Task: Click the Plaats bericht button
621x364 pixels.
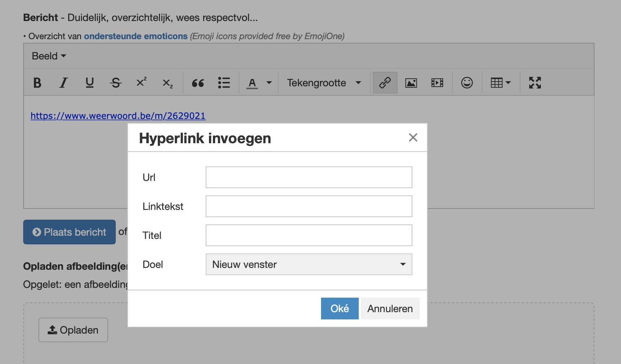Action: pyautogui.click(x=69, y=232)
